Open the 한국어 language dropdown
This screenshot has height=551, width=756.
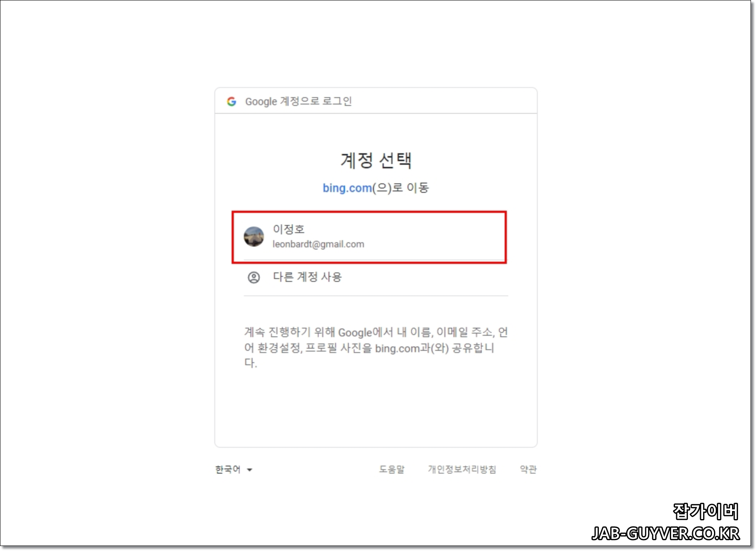234,469
